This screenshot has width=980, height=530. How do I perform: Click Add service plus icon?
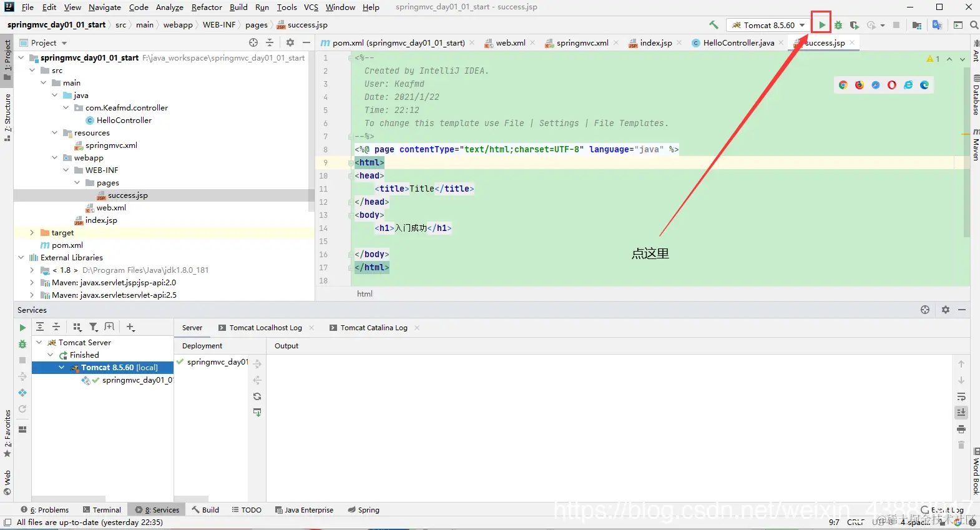(x=130, y=326)
